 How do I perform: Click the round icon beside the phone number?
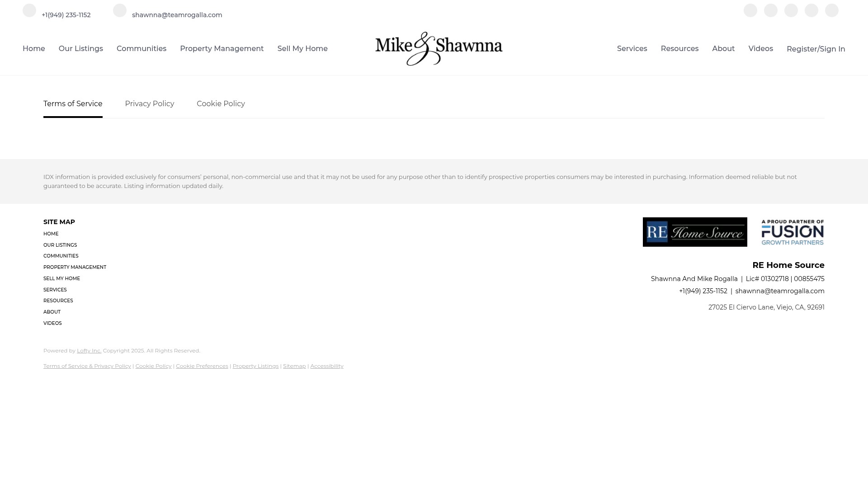click(29, 10)
